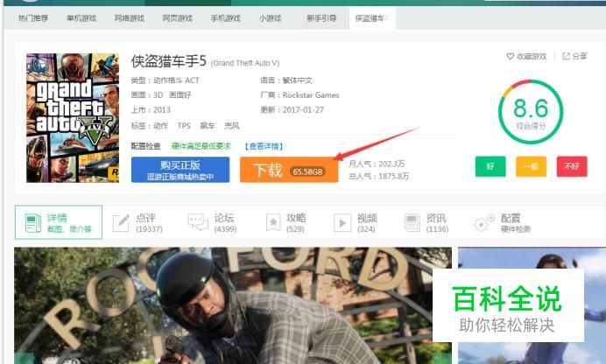Open the large ROCKFORD game screenshot
This screenshot has width=606, height=364.
(x=233, y=305)
